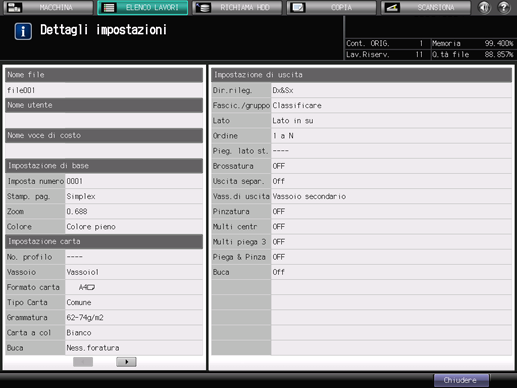
Task: Click the Q.tà file 88.857% status
Action: [473, 55]
